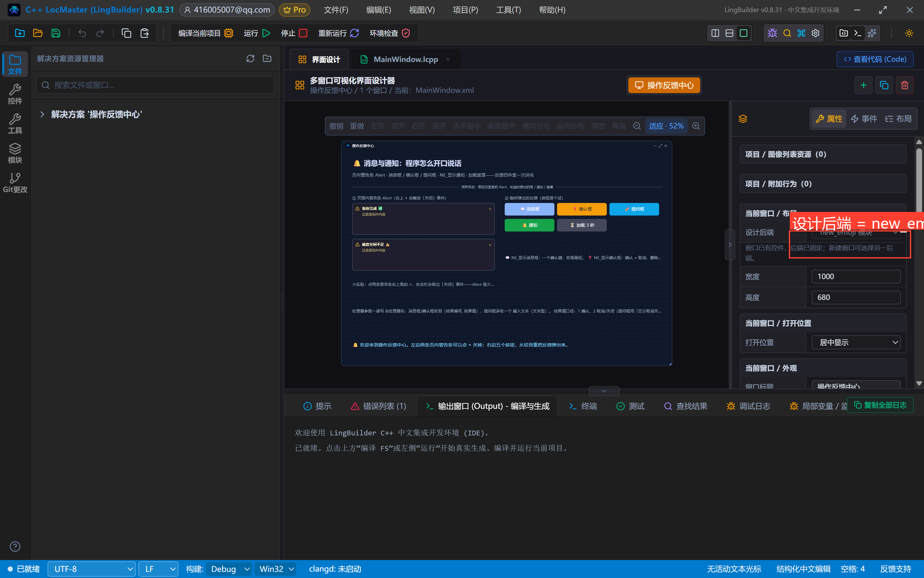The width and height of the screenshot is (924, 578).
Task: Select the single-pane layout toggle
Action: 744,33
